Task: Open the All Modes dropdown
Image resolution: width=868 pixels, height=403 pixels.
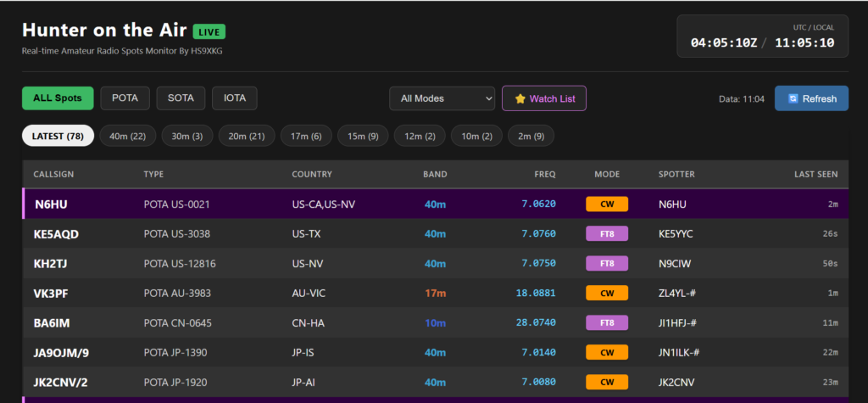Action: pos(442,98)
